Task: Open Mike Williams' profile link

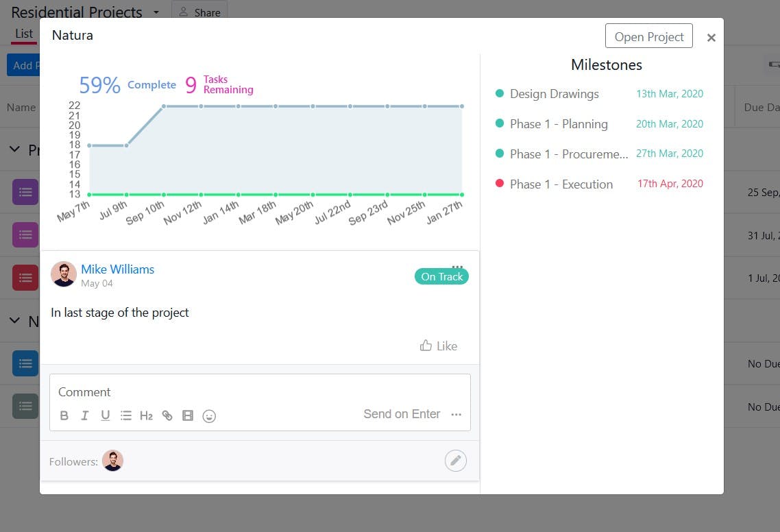Action: pos(117,269)
